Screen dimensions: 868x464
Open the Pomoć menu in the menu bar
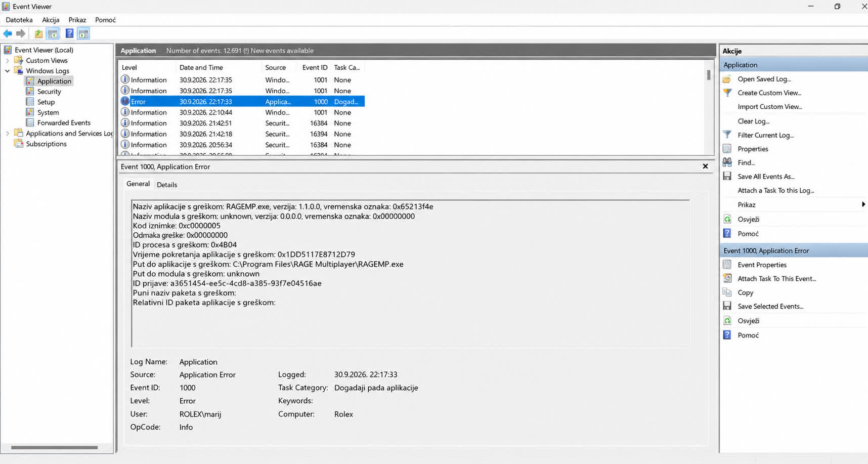click(x=105, y=20)
